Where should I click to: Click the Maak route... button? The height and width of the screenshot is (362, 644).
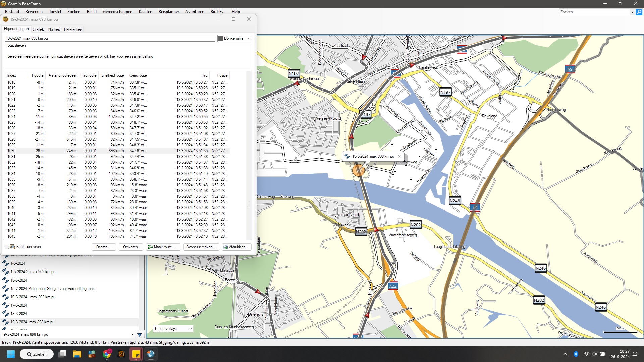[x=163, y=247]
